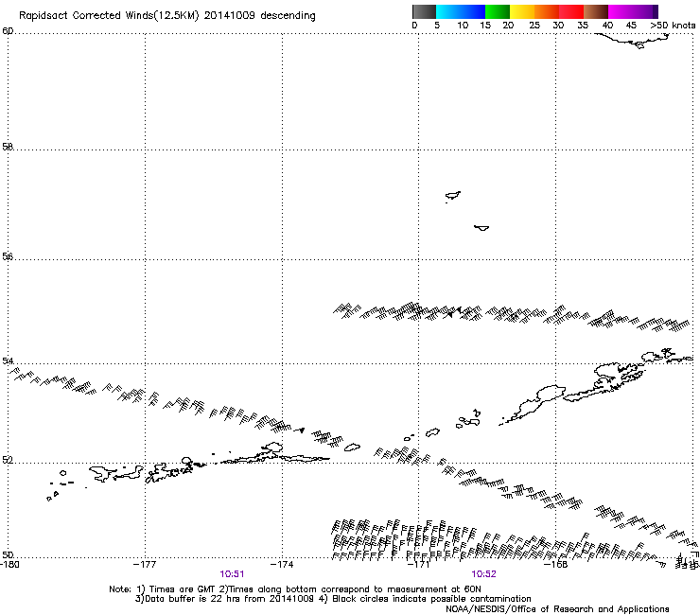
Task: Click the magenta 40-45 knots color swatch
Action: pyautogui.click(x=621, y=11)
